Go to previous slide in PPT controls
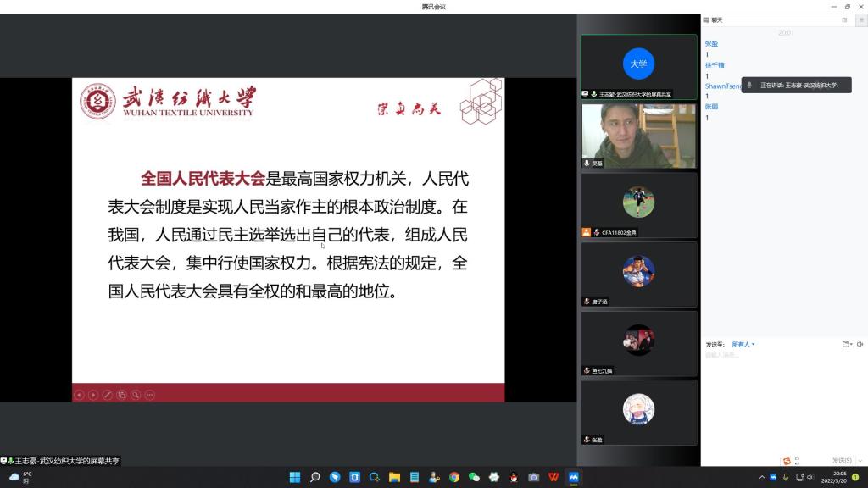Image resolution: width=868 pixels, height=488 pixels. click(x=79, y=395)
